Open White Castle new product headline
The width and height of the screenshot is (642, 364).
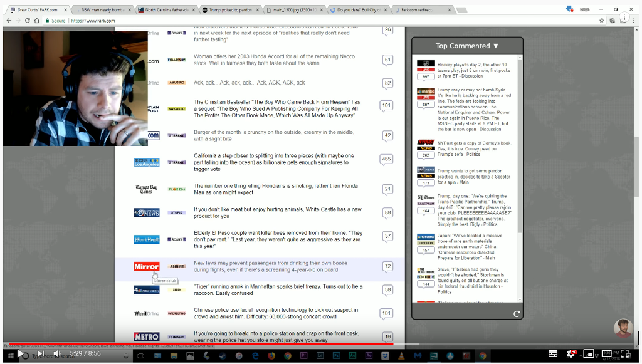pos(277,212)
